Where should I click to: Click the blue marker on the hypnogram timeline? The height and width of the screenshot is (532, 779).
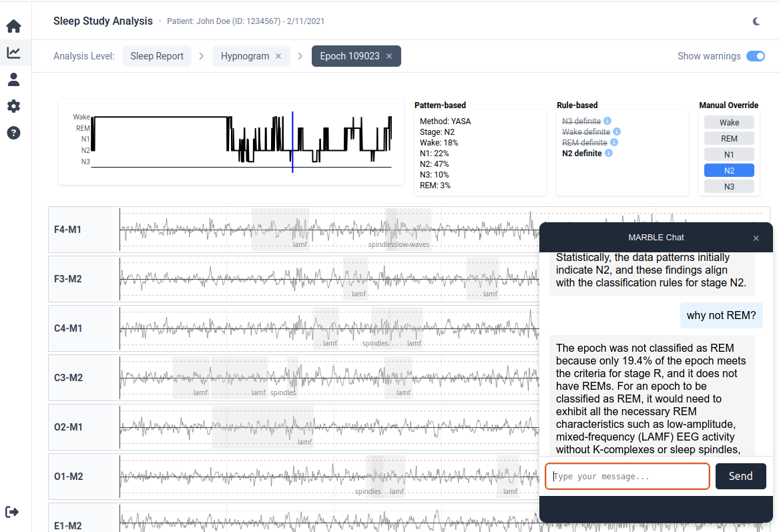pyautogui.click(x=292, y=140)
